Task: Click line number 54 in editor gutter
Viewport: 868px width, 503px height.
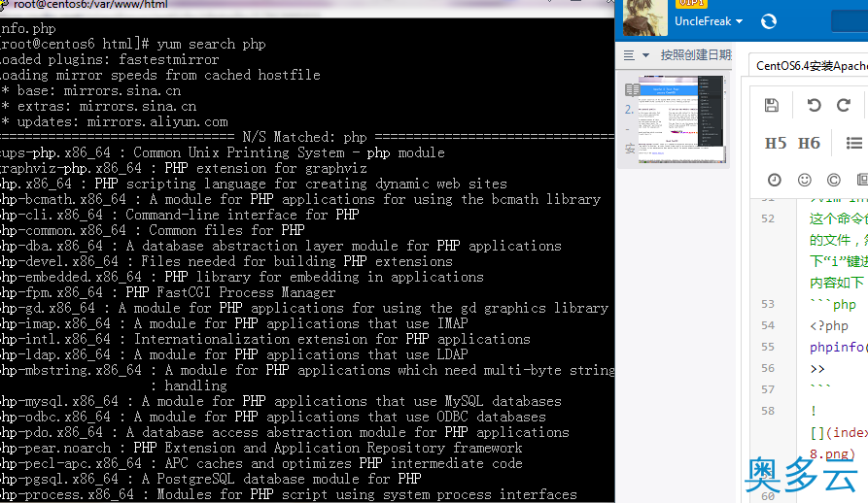Action: pyautogui.click(x=768, y=325)
